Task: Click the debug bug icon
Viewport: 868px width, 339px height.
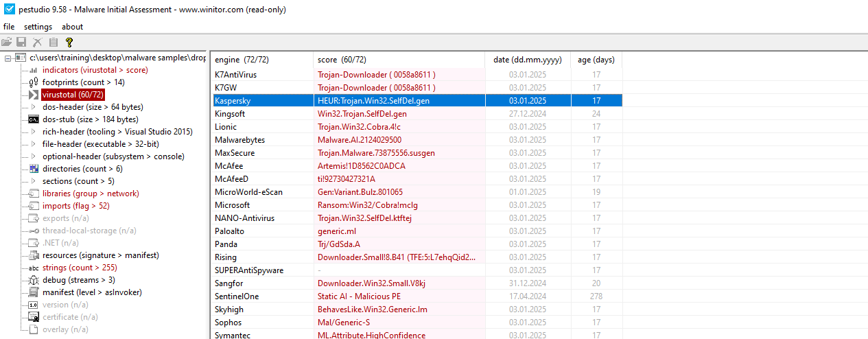Action: 33,280
